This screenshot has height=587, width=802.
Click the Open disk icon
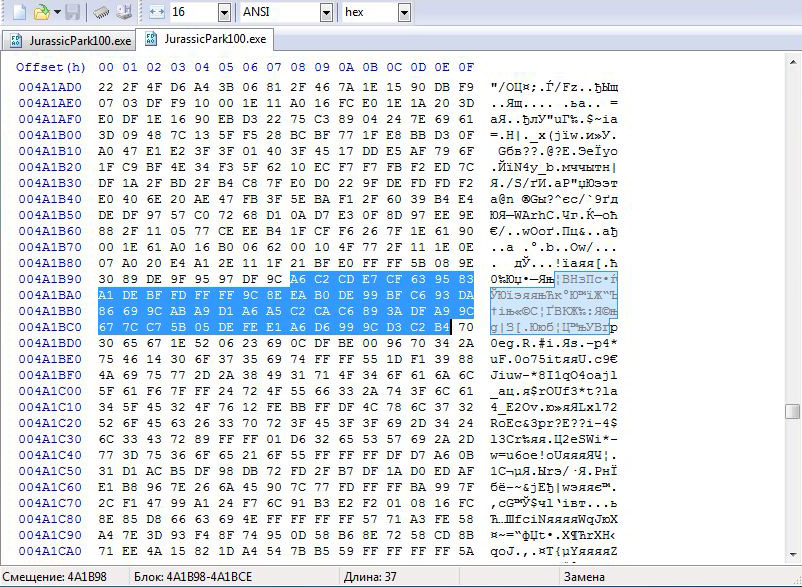123,13
